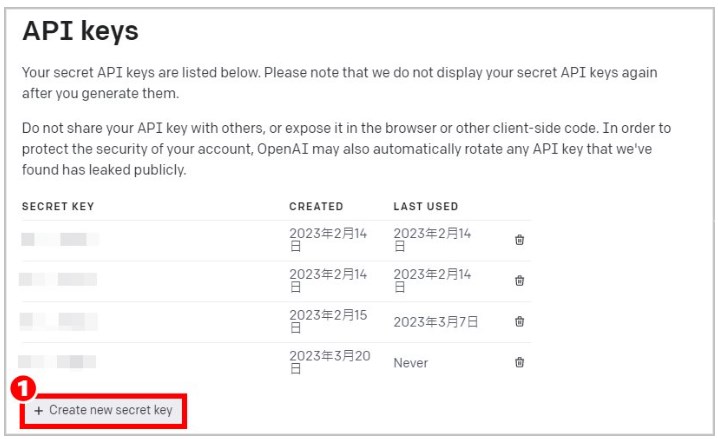Select the blurred secret key in first row

pyautogui.click(x=60, y=240)
